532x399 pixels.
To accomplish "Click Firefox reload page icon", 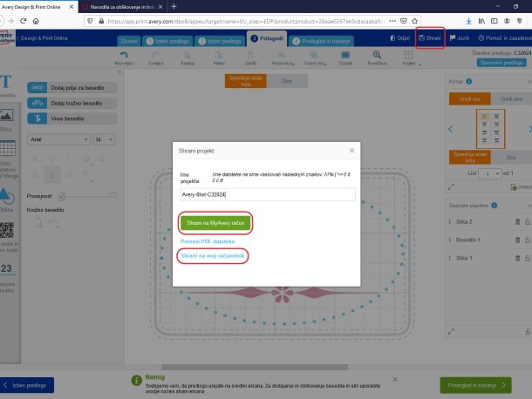I will 23,21.
